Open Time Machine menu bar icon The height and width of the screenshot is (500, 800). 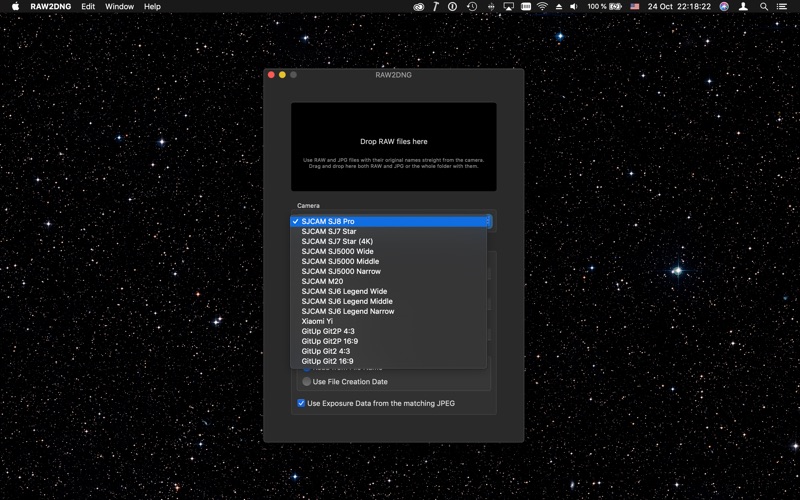(472, 7)
